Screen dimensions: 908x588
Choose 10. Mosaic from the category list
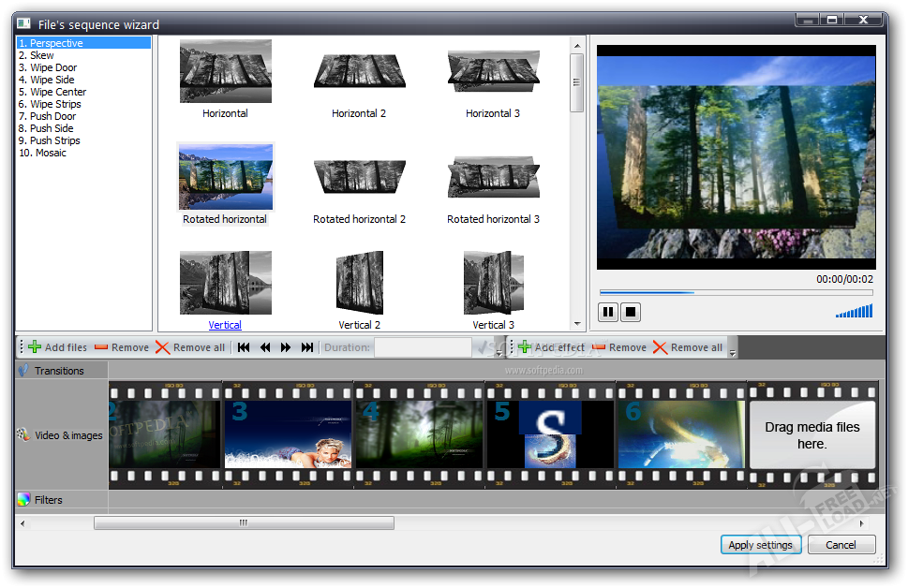(41, 153)
